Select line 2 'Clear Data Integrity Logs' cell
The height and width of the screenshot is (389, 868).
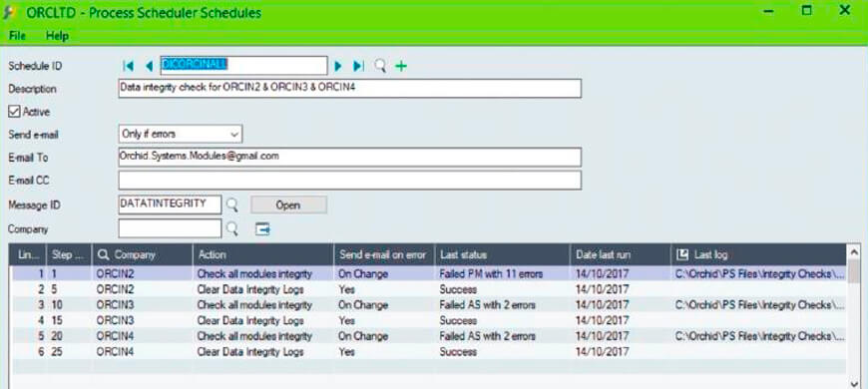[263, 289]
